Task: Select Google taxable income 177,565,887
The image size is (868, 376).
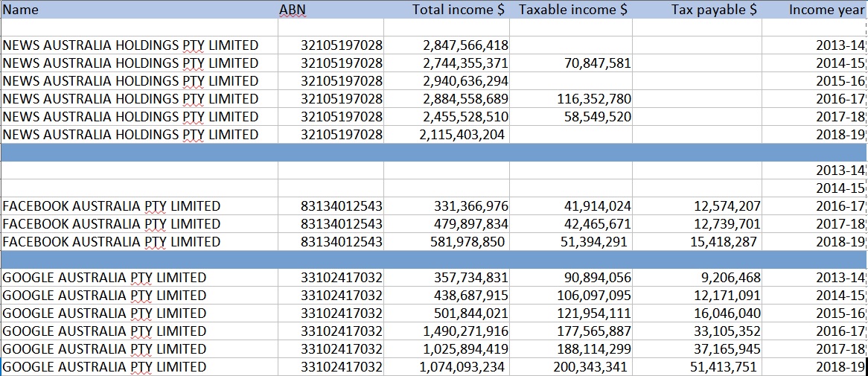Action: [571, 331]
